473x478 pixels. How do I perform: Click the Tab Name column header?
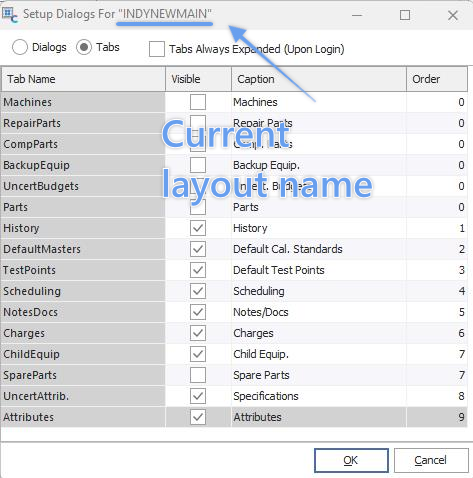pyautogui.click(x=83, y=79)
